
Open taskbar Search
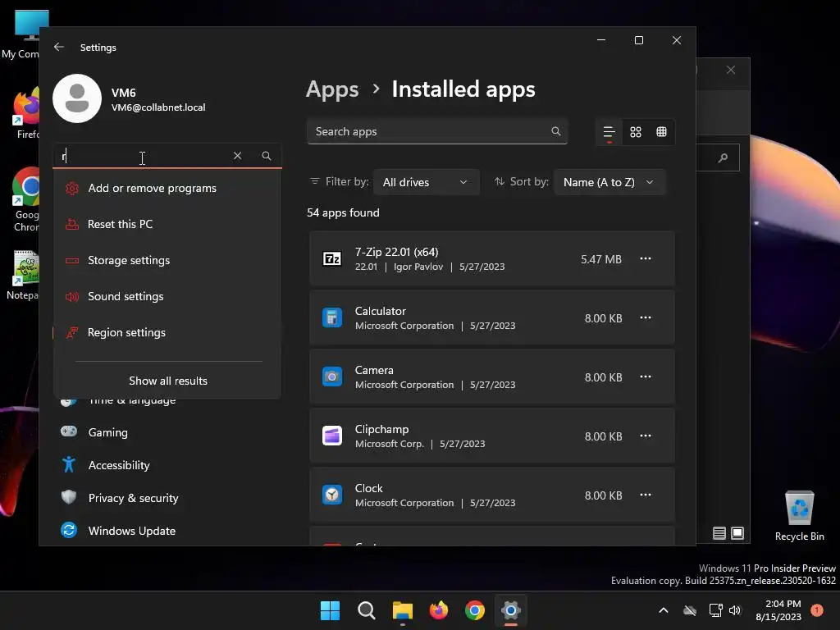pyautogui.click(x=367, y=610)
